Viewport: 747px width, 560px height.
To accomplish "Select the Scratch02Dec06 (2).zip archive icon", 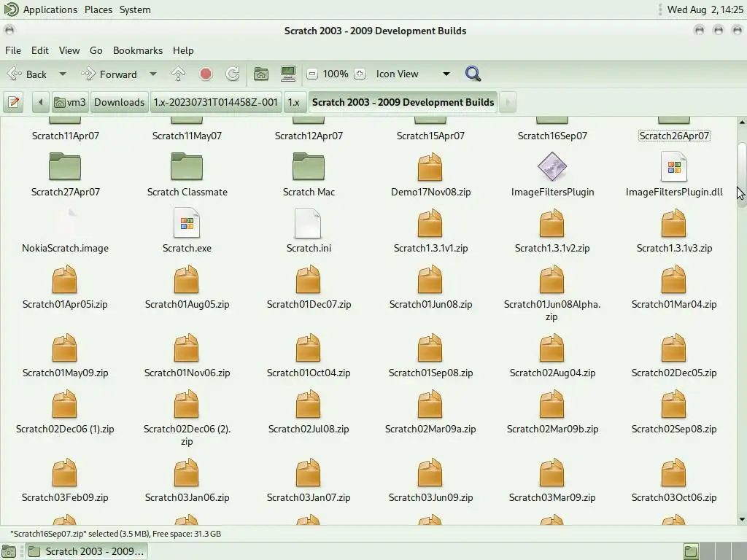I will click(187, 404).
